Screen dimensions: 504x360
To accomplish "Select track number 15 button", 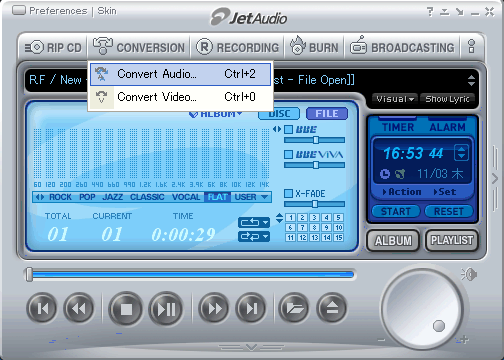I will pyautogui.click(x=338, y=238).
